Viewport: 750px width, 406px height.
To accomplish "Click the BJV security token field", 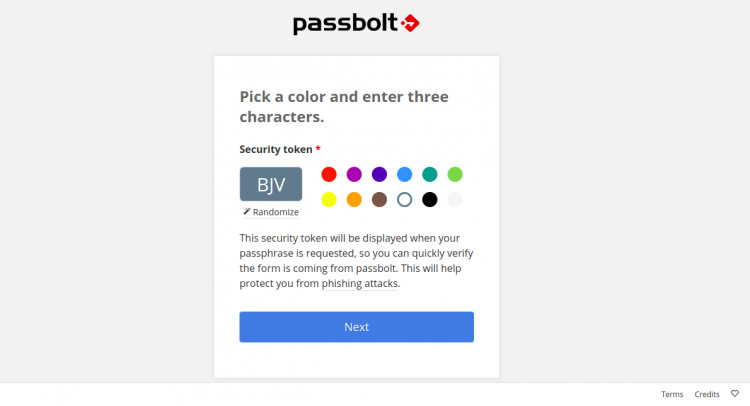I will pyautogui.click(x=271, y=185).
